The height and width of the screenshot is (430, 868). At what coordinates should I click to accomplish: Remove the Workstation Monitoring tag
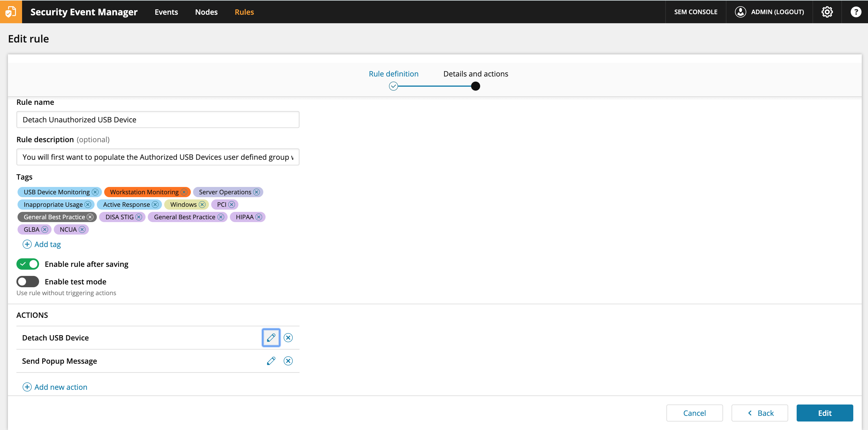click(184, 191)
